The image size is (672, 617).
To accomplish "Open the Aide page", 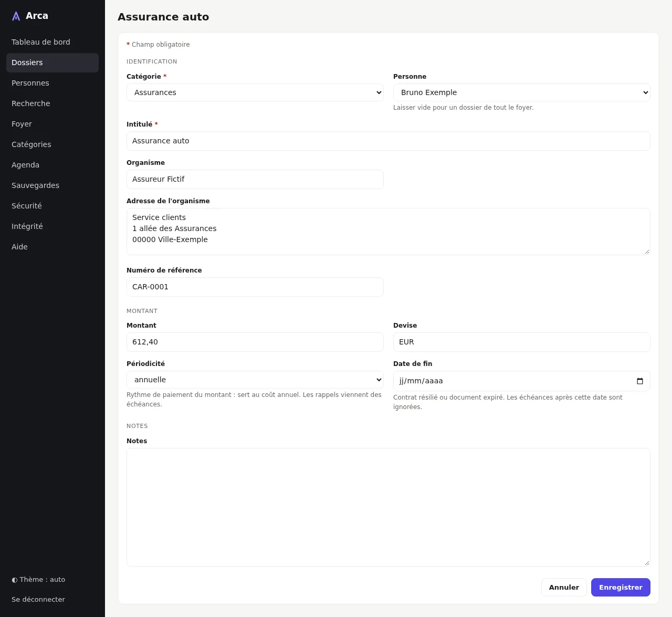I will (x=52, y=247).
